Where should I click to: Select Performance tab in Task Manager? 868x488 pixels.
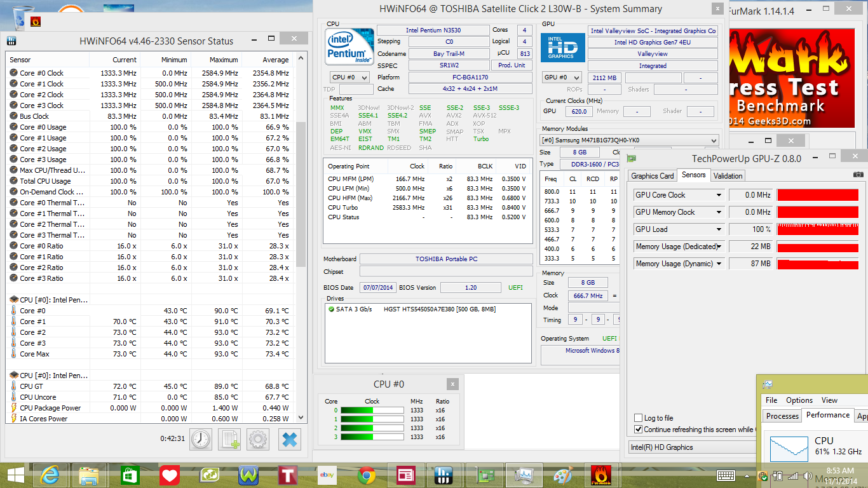pyautogui.click(x=827, y=415)
